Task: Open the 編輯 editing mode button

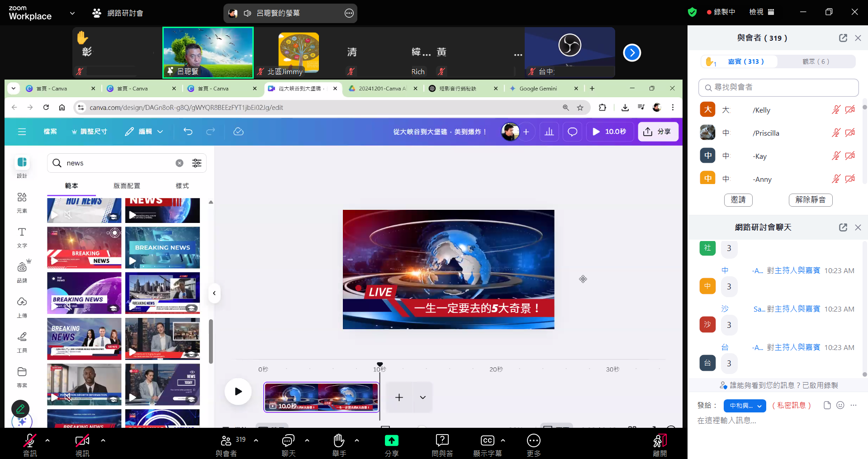Action: 144,132
